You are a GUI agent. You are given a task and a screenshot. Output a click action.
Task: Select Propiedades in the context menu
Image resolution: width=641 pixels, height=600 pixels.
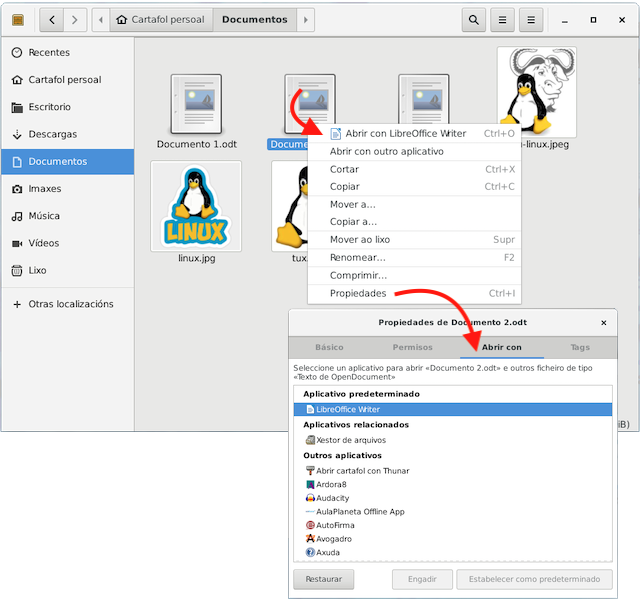point(358,293)
